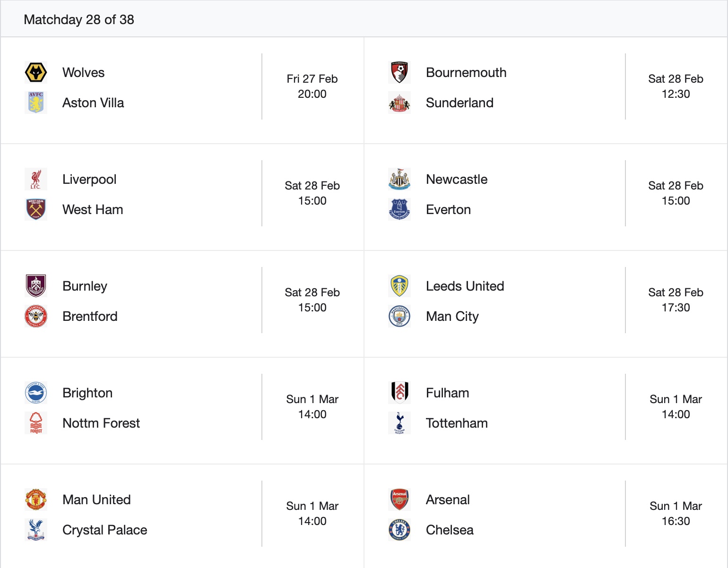This screenshot has width=728, height=568.
Task: Click the Brentford bee crest
Action: [36, 316]
